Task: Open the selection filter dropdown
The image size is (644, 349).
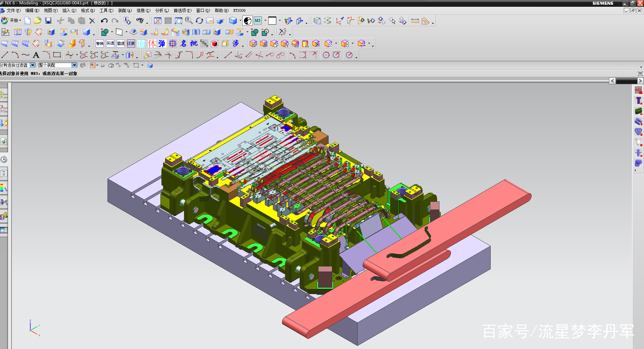Action: [33, 65]
